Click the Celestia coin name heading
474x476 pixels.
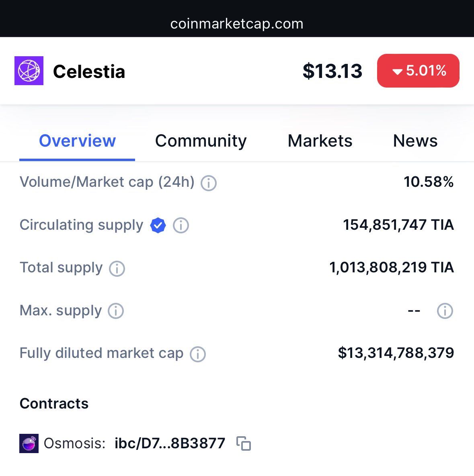tap(89, 72)
